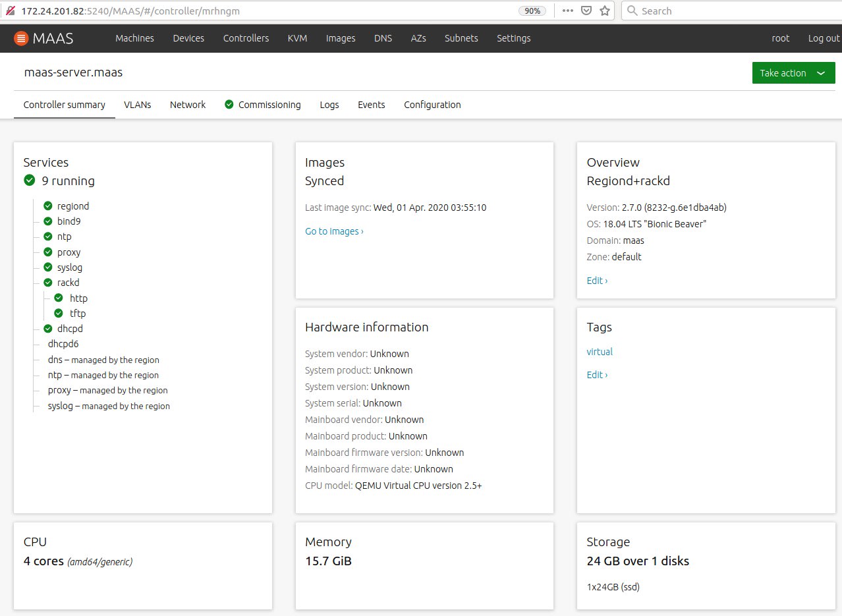Click the dhcpd service status icon

point(48,329)
